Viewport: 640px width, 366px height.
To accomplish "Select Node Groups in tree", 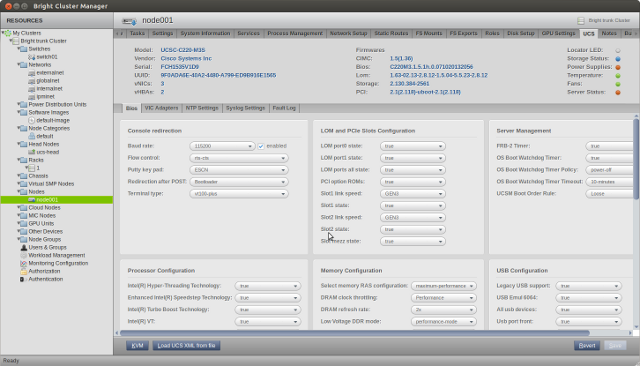I will (44, 240).
